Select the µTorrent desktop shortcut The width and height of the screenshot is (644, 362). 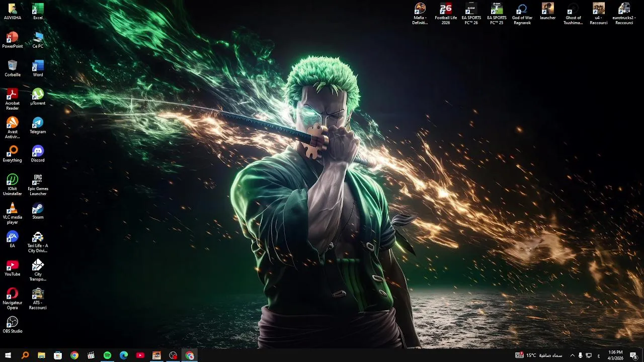(38, 97)
